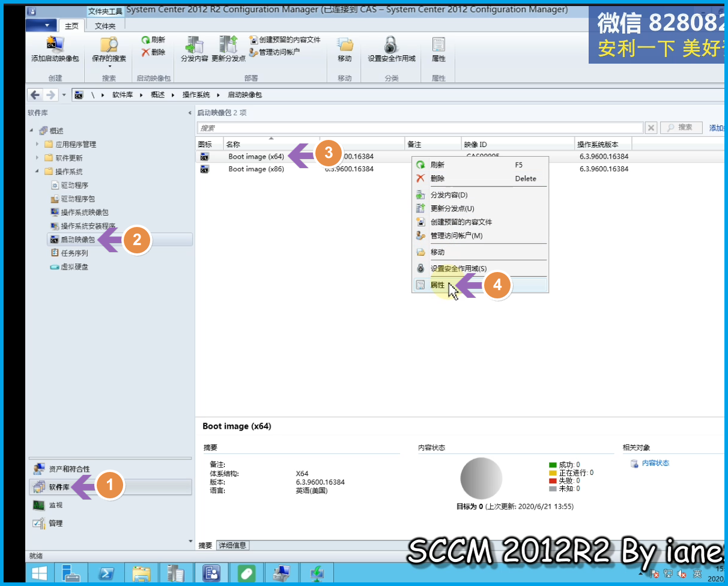This screenshot has width=728, height=586.
Task: Sort list by the 映像 ID column header
Action: pyautogui.click(x=518, y=144)
